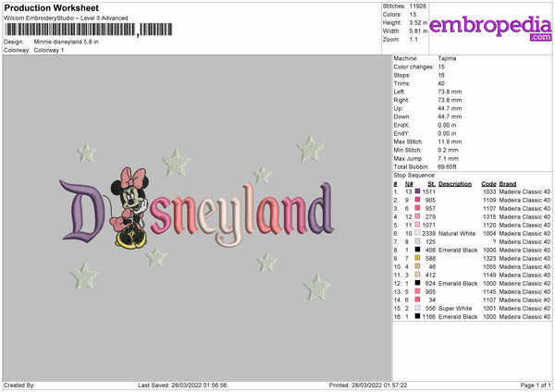Click the purple swatch in stop 1
555x392 pixels.
(418, 191)
